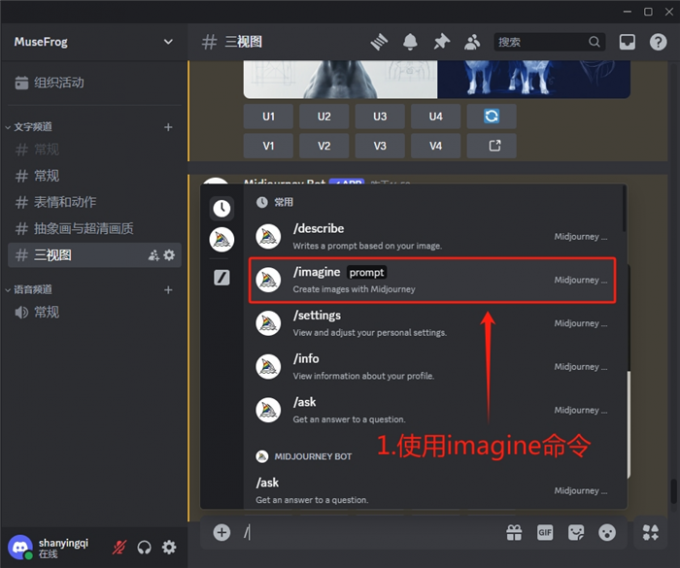Image resolution: width=680 pixels, height=568 pixels.
Task: Click the U3 upscale button
Action: [380, 116]
